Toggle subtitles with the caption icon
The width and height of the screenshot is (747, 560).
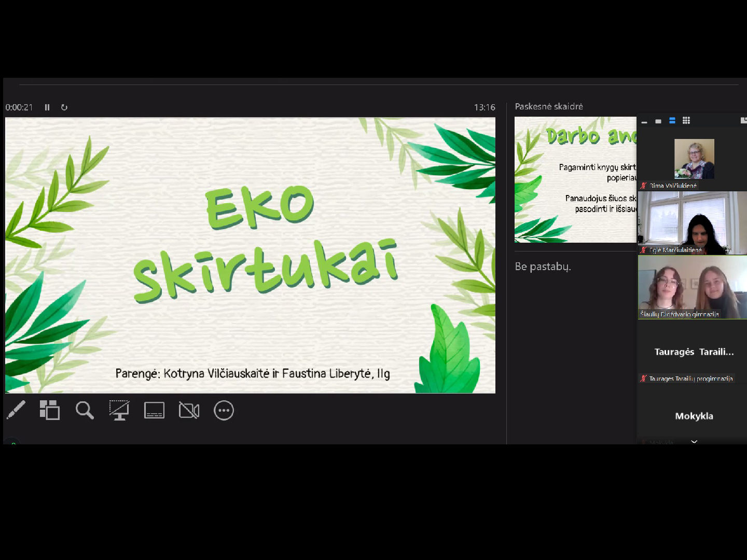154,410
